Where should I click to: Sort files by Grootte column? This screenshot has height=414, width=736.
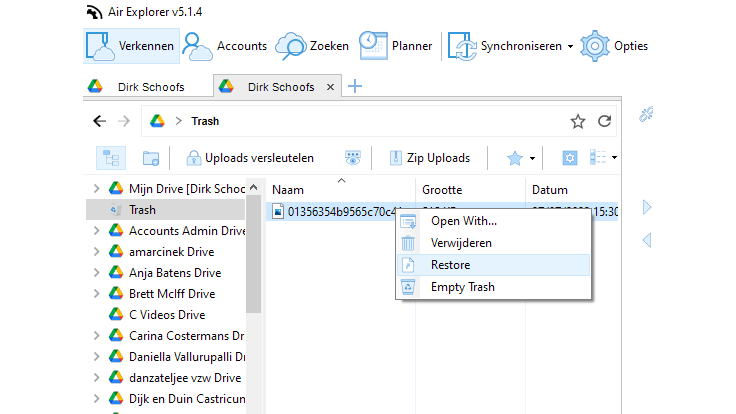(x=442, y=189)
